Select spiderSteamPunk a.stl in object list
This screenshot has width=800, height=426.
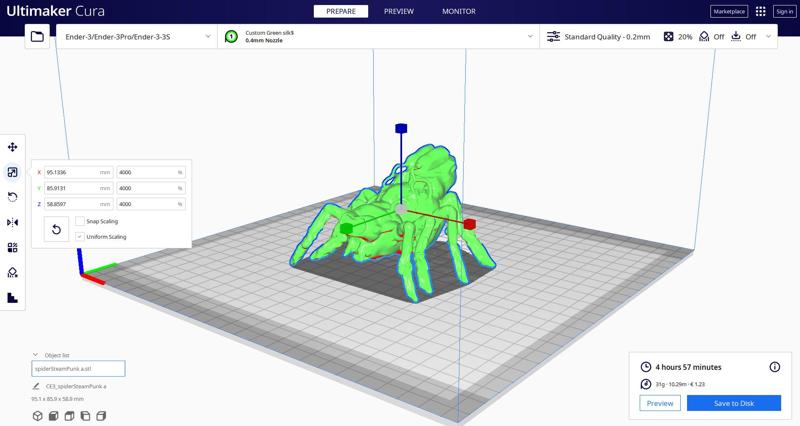click(78, 368)
